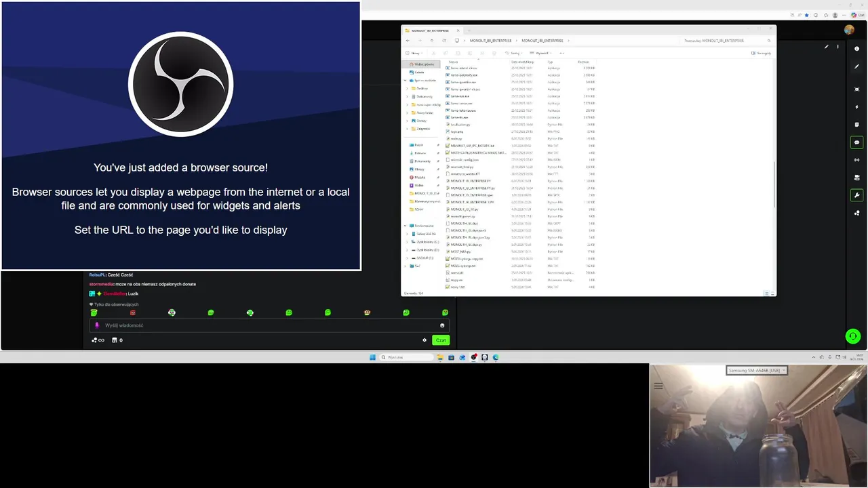Click username RoisuPL in chat

(x=98, y=274)
